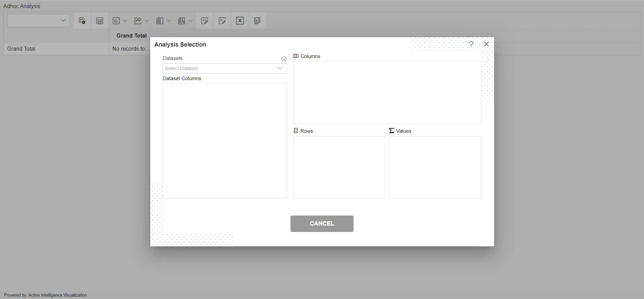Click the table grid view icon
Screen dimensions: 644x299
[x=100, y=21]
